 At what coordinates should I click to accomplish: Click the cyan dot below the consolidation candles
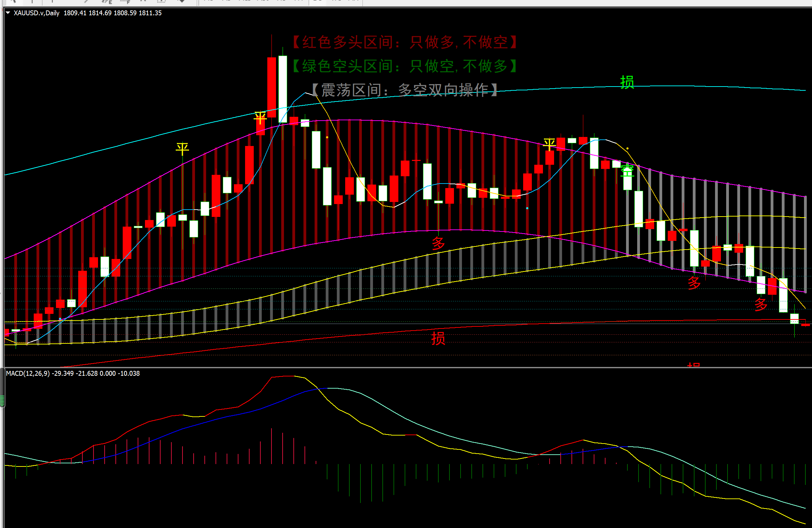[x=527, y=208]
